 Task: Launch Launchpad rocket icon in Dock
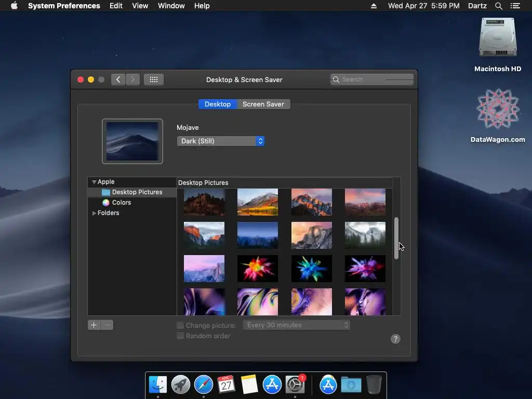point(180,385)
